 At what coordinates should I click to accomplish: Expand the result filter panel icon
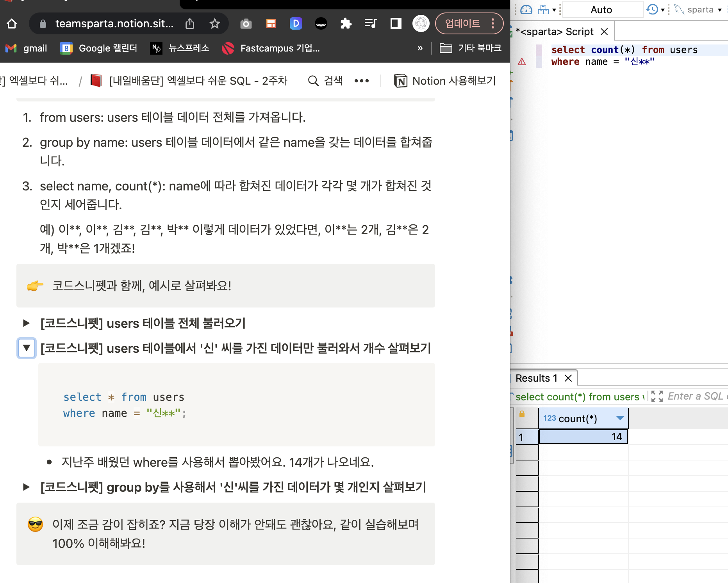[657, 396]
